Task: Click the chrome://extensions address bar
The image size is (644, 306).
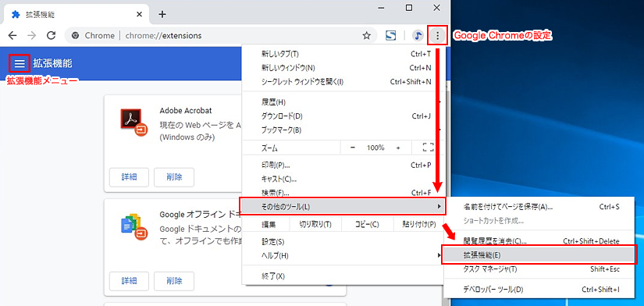Action: pos(222,36)
